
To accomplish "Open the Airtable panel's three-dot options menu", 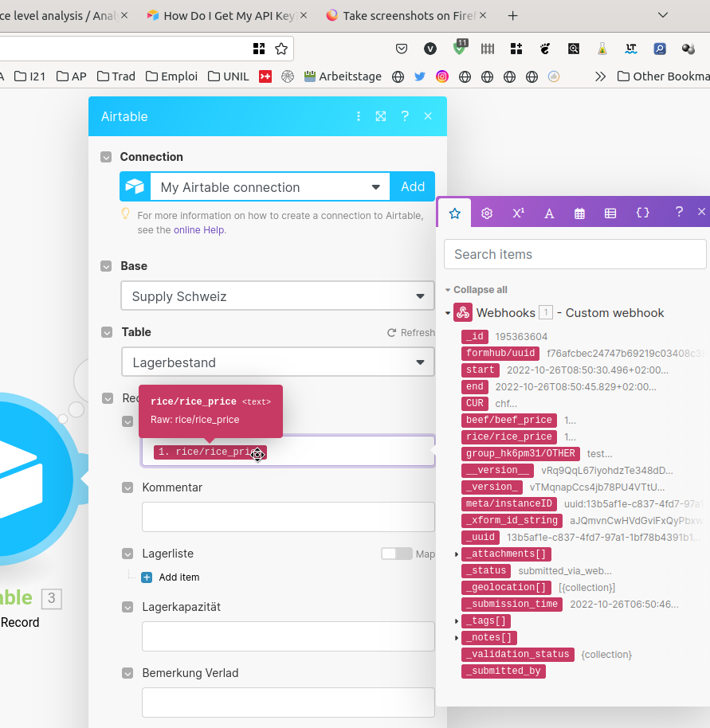I will tap(358, 116).
